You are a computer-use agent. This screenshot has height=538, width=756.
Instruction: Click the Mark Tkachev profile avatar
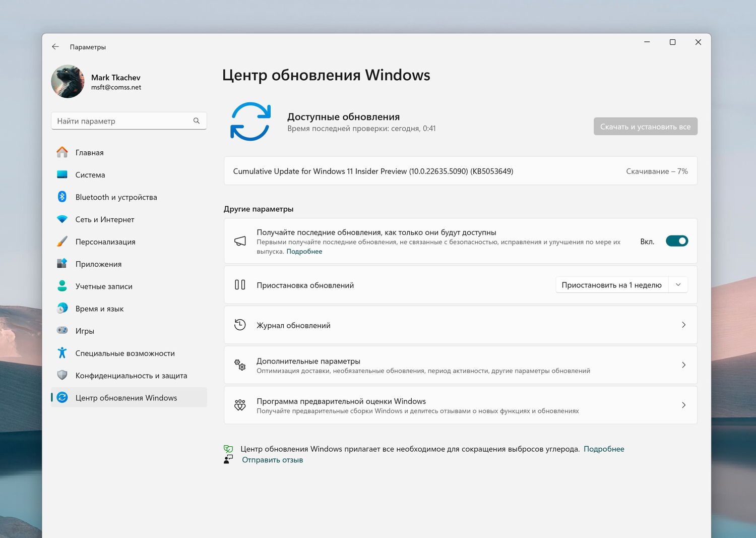(68, 81)
